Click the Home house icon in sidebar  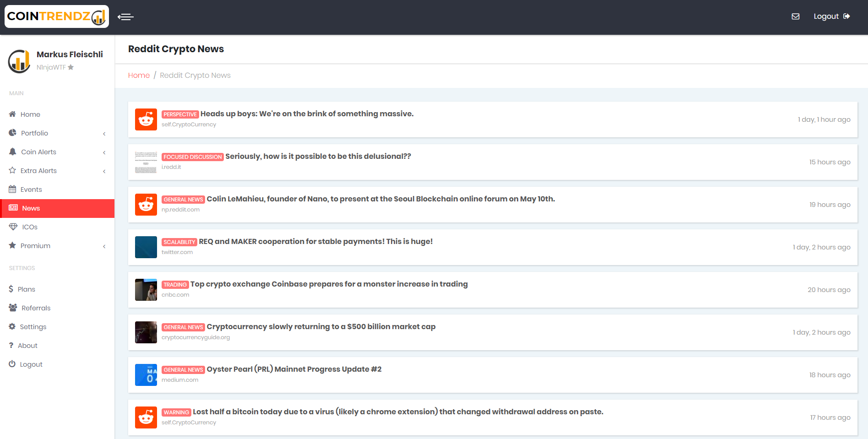(x=12, y=114)
